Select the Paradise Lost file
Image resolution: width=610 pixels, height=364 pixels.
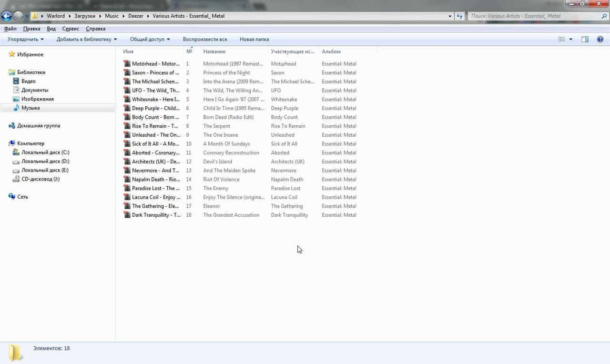[152, 189]
